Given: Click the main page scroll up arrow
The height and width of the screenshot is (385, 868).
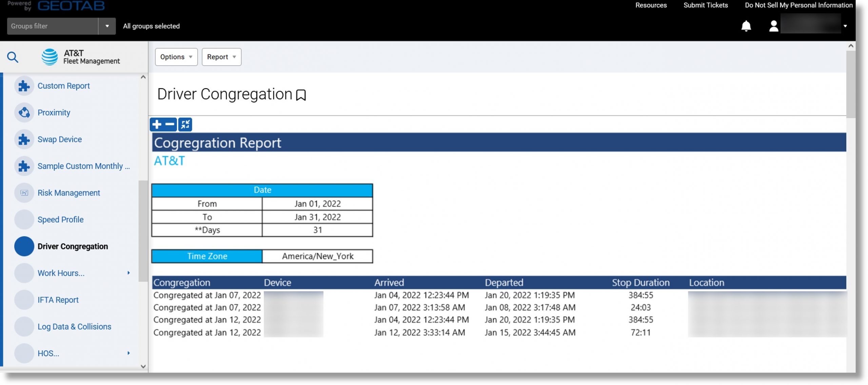Looking at the screenshot, I should (x=851, y=46).
